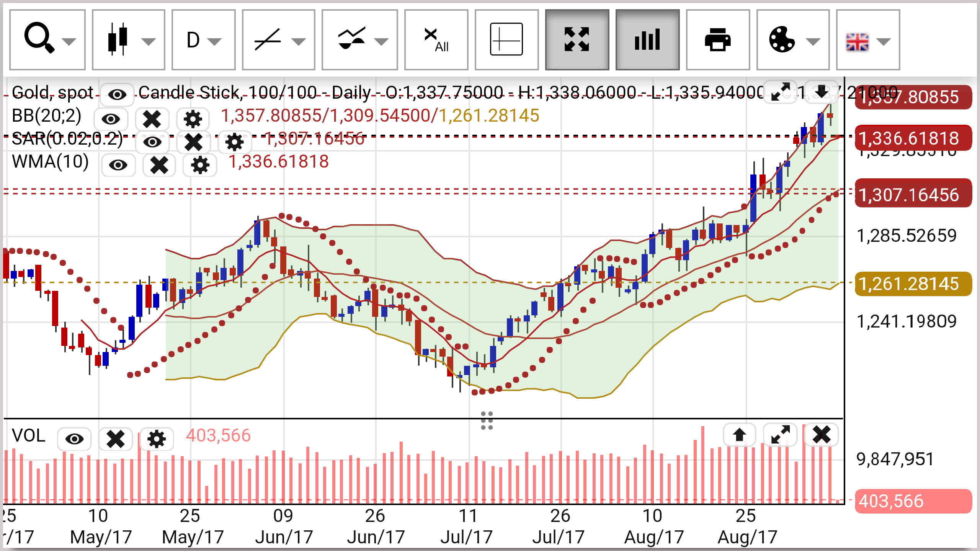Remove the WMA(10) indicator
This screenshot has height=551, width=980.
point(159,165)
